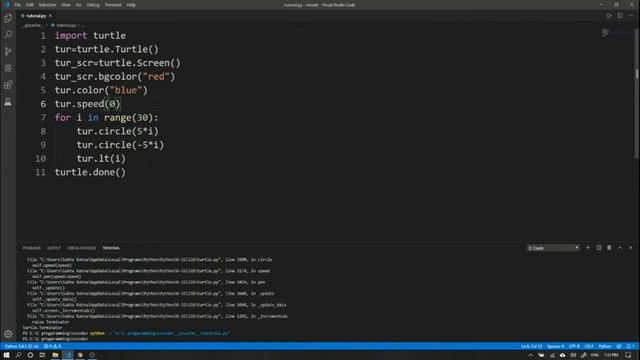Image resolution: width=640 pixels, height=360 pixels.
Task: Switch to the Output panel tab
Action: 53,248
